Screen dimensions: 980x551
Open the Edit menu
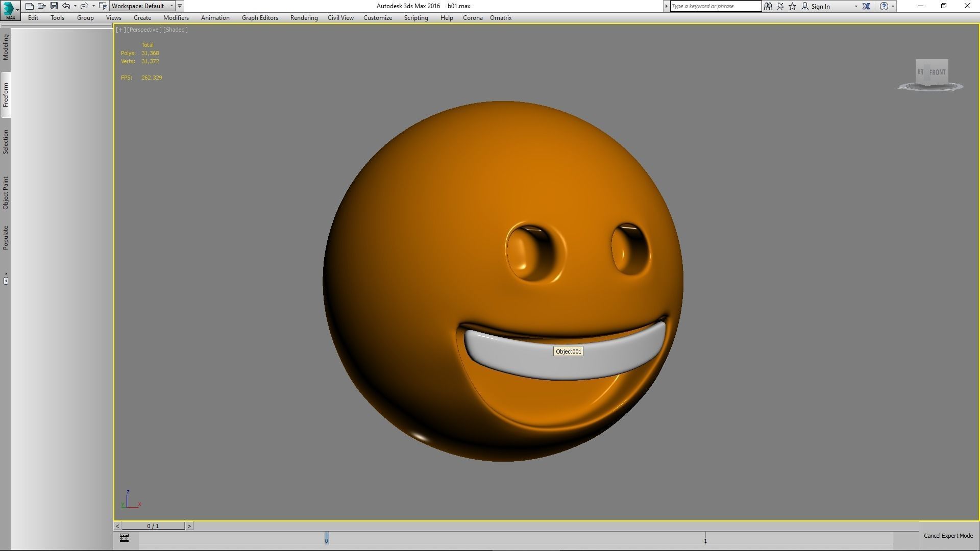(x=33, y=18)
